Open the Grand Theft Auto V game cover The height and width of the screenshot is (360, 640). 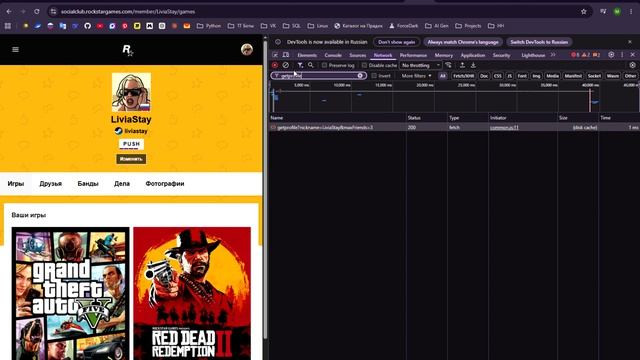click(70, 293)
